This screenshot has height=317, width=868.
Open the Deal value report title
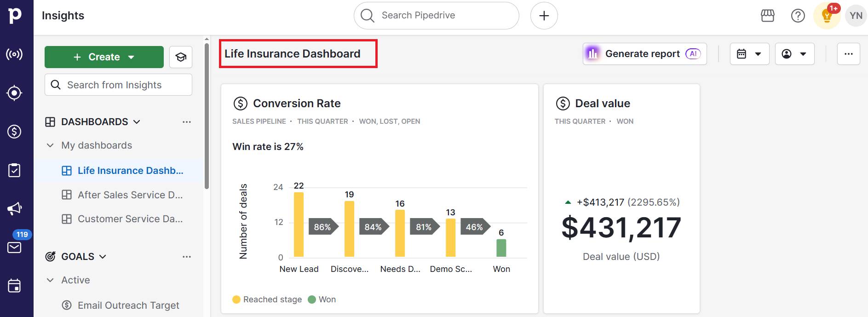[603, 104]
